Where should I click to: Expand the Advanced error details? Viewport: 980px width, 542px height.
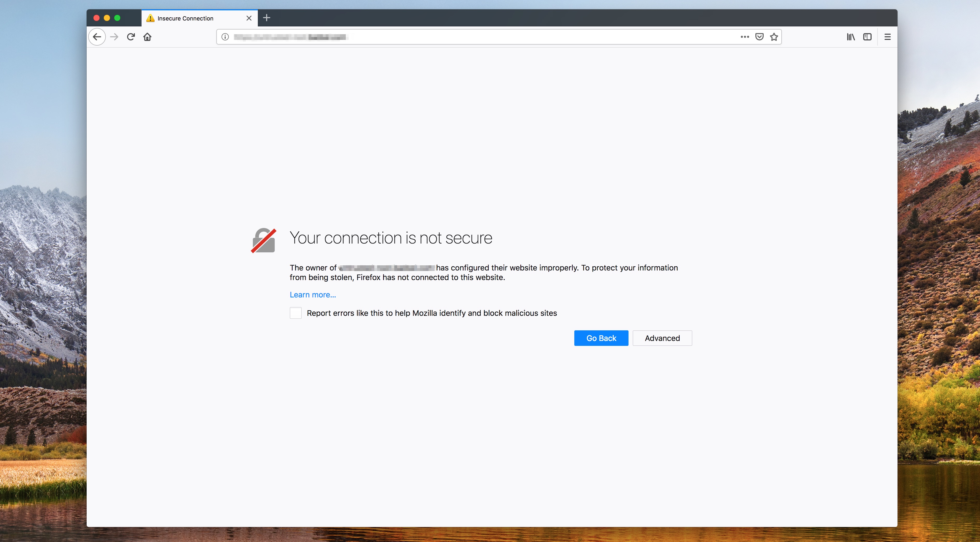(662, 338)
